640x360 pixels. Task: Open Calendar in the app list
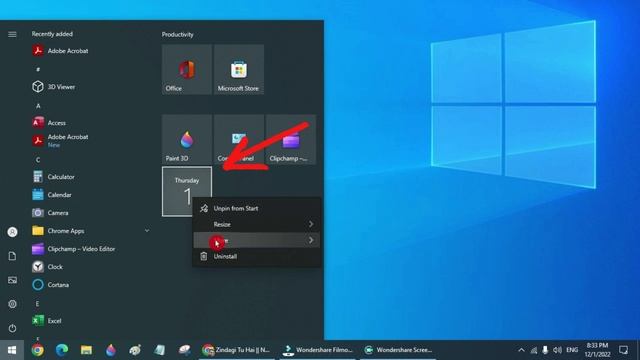[x=52, y=195]
